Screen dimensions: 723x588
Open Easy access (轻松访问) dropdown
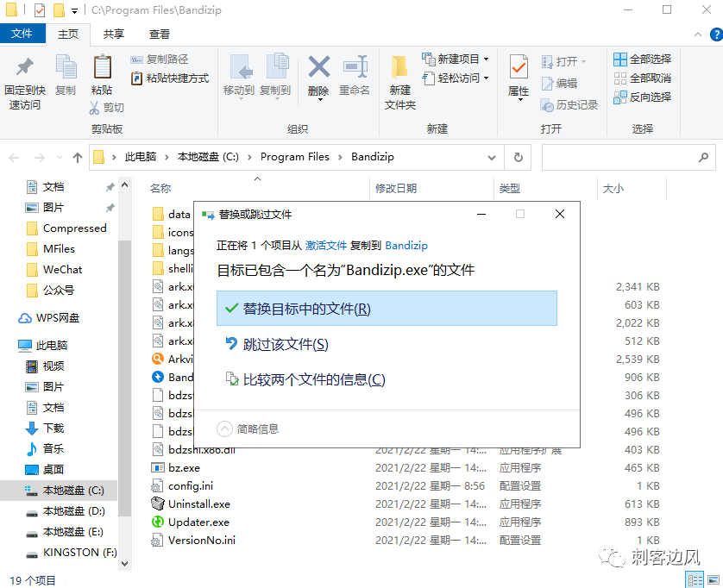(x=456, y=78)
